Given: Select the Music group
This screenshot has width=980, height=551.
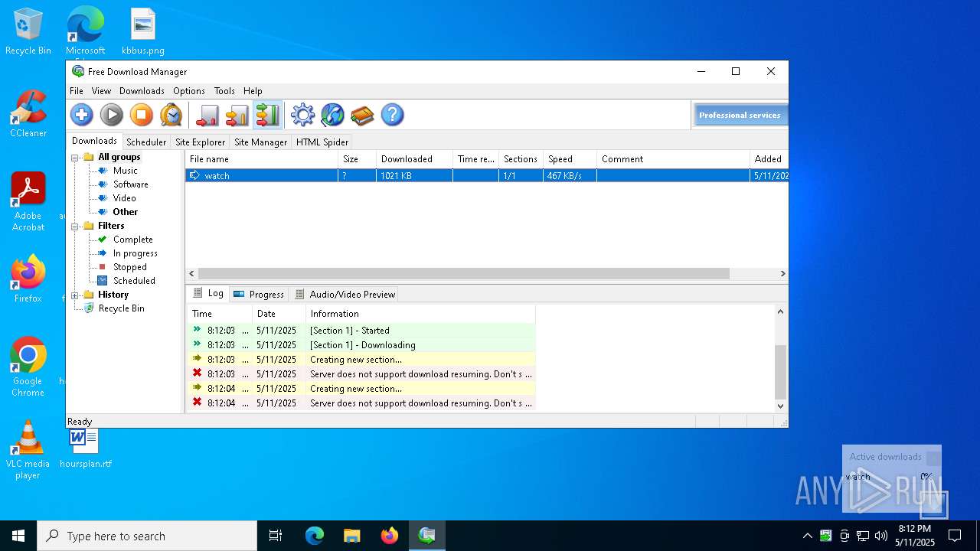Looking at the screenshot, I should click(126, 171).
